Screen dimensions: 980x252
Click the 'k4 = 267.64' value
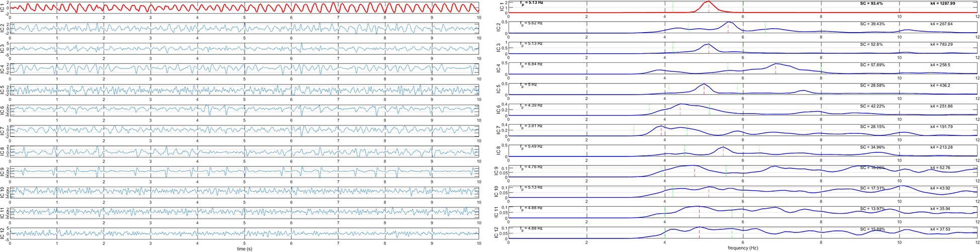[x=941, y=24]
